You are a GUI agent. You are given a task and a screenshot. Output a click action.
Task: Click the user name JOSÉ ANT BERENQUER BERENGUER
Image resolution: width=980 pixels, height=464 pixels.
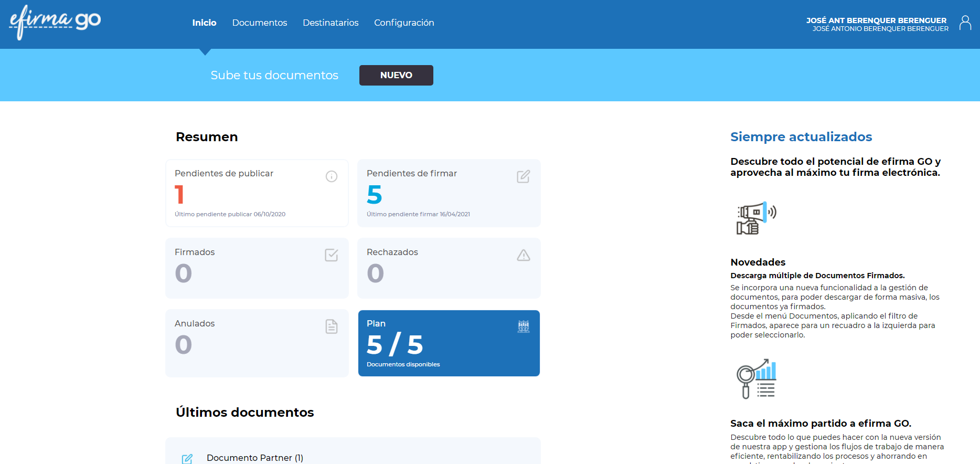tap(876, 20)
